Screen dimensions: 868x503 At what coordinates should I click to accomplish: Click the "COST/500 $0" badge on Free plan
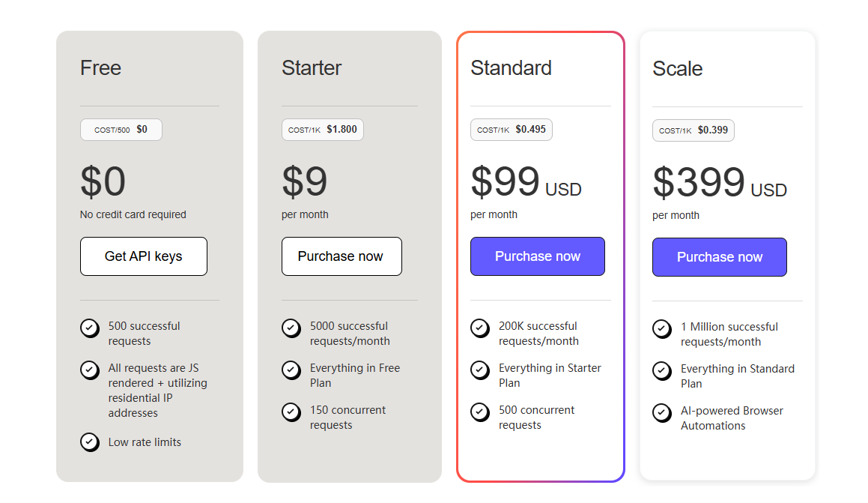click(121, 129)
